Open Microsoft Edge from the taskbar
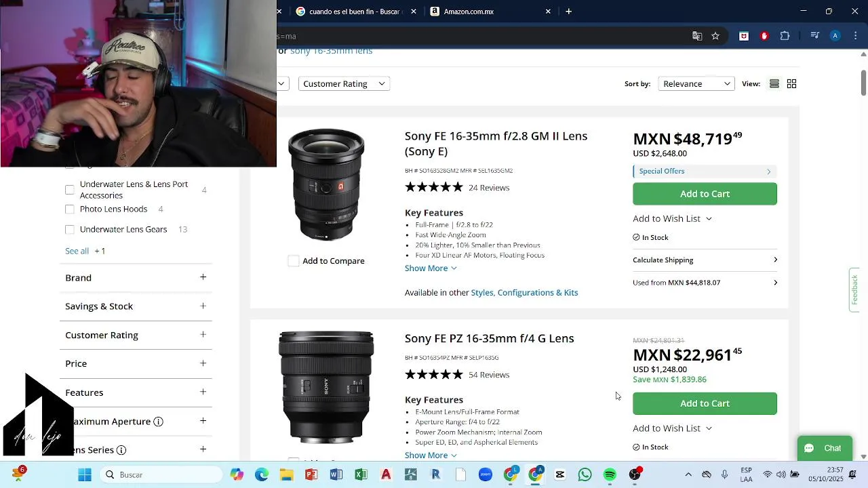The height and width of the screenshot is (488, 868). point(262,474)
